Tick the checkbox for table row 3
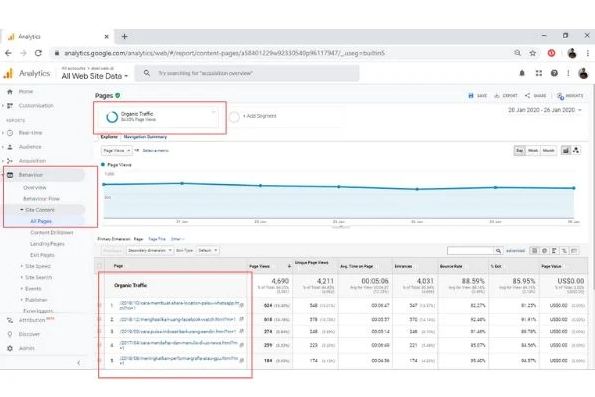This screenshot has height=397, width=595. [x=100, y=332]
